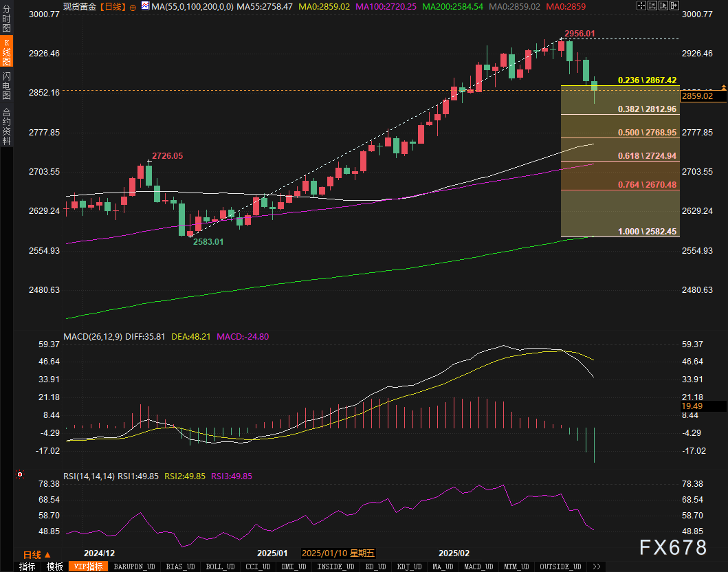Click the 0.618 Fibonacci level label
This screenshot has width=728, height=572.
(x=648, y=156)
